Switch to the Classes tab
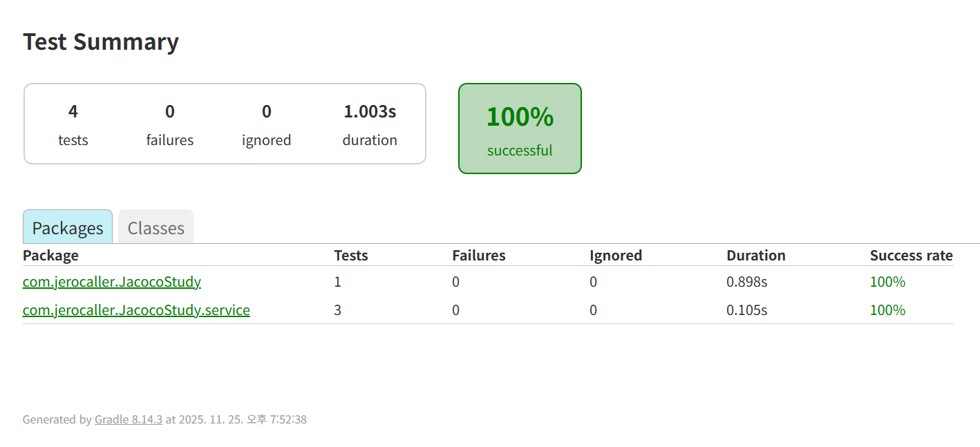Screen dimensions: 980x447 click(x=156, y=228)
